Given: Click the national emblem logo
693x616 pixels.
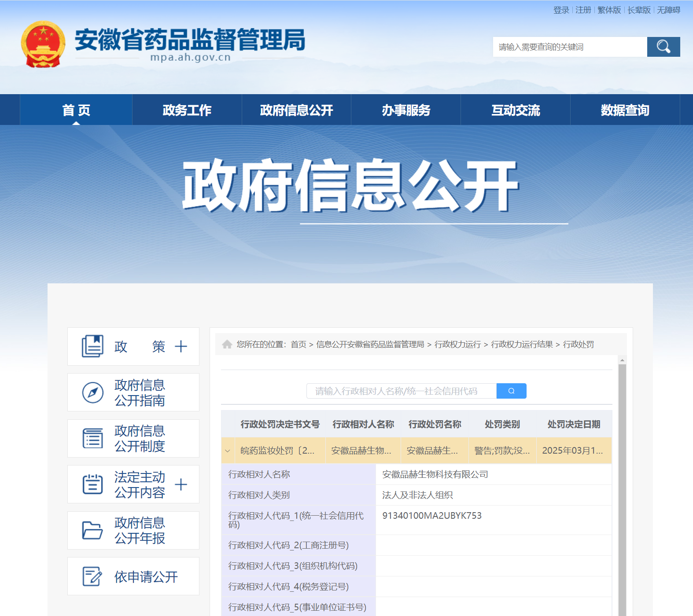Looking at the screenshot, I should [x=43, y=44].
